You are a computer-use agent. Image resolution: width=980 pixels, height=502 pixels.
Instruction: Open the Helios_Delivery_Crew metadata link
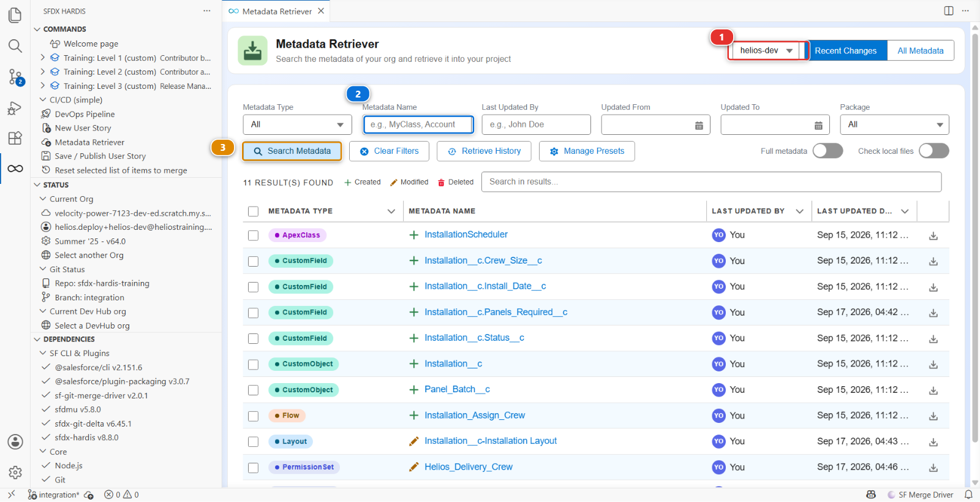coord(469,466)
